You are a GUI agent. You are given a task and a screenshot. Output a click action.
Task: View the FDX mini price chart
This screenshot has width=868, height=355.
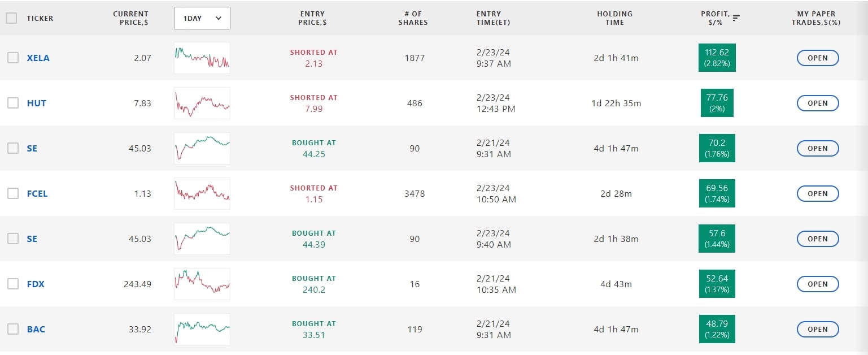pyautogui.click(x=202, y=284)
